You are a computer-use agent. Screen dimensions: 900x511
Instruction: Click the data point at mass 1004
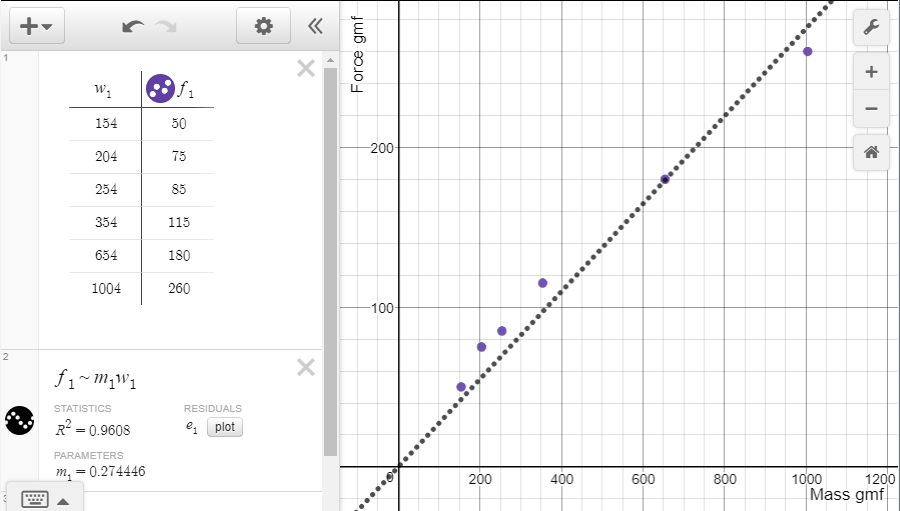point(808,52)
